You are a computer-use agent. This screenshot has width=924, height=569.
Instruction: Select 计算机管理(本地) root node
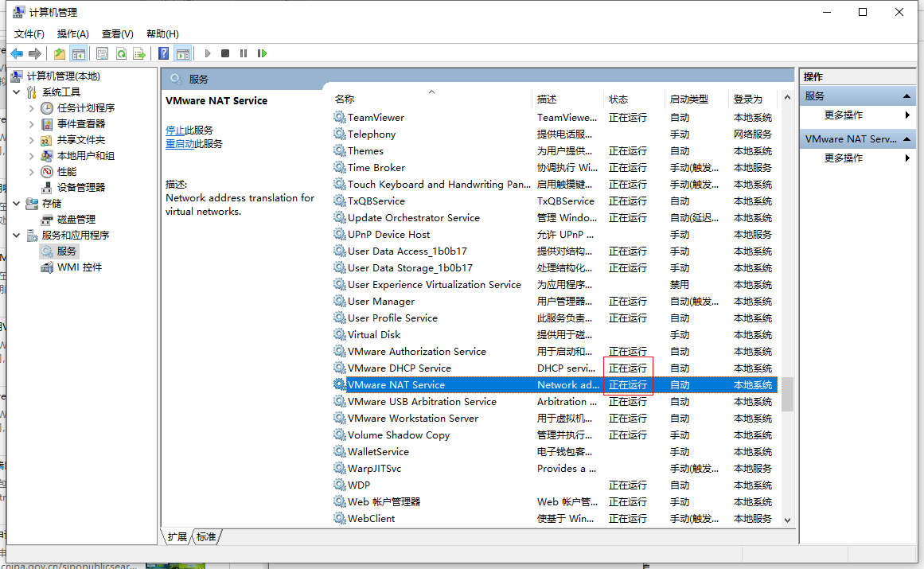(x=63, y=76)
